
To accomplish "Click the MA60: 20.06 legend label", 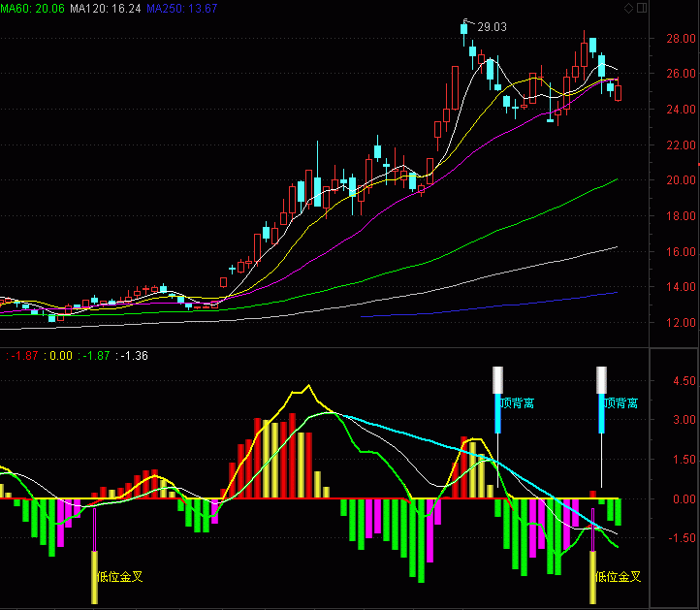I will (x=32, y=9).
